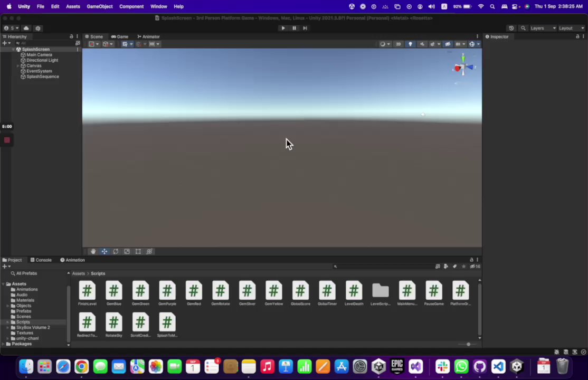Open the GameObject menu
Screen dimensions: 588x380
coord(99,6)
